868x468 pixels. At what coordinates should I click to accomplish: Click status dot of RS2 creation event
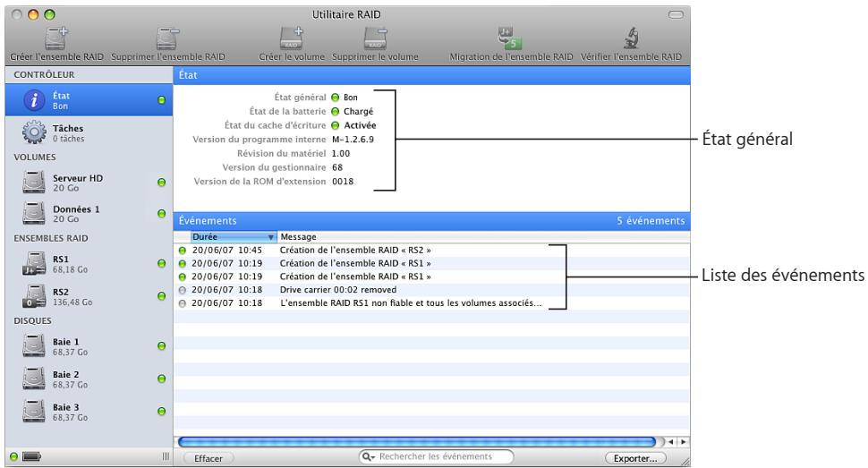point(183,251)
